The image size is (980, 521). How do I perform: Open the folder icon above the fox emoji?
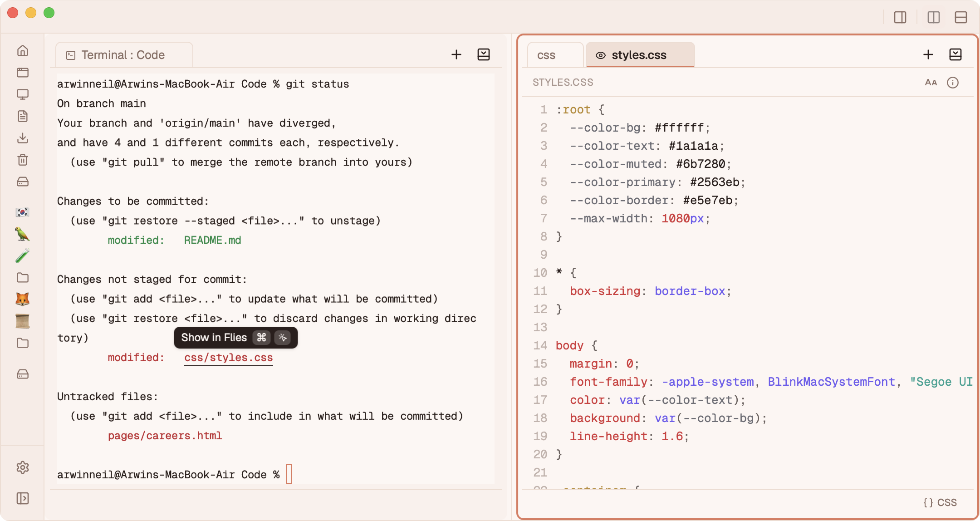23,277
